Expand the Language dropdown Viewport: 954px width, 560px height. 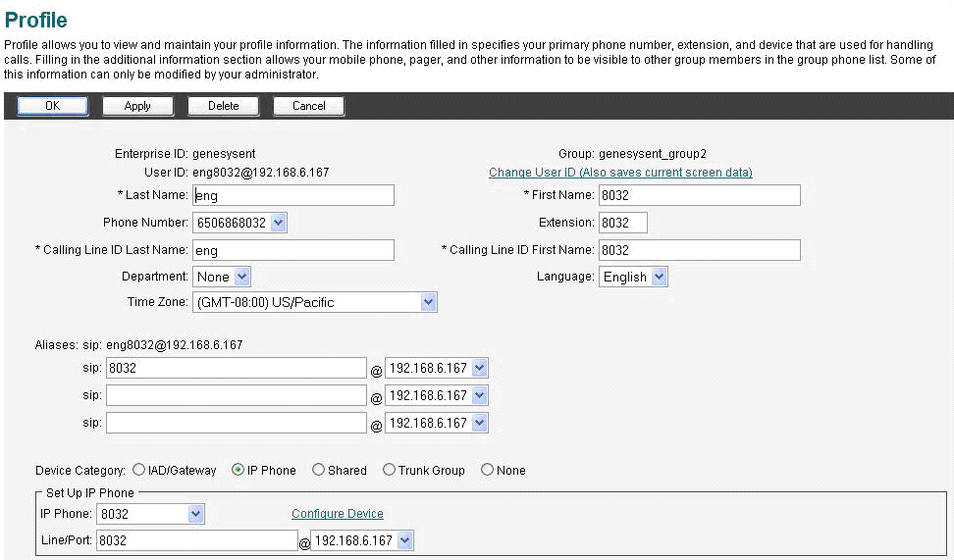click(634, 278)
